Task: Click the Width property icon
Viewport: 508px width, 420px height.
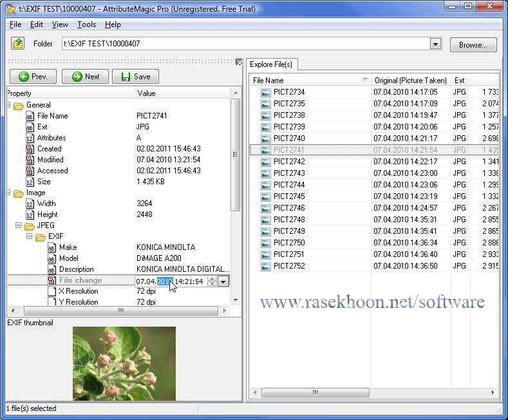Action: [x=30, y=204]
